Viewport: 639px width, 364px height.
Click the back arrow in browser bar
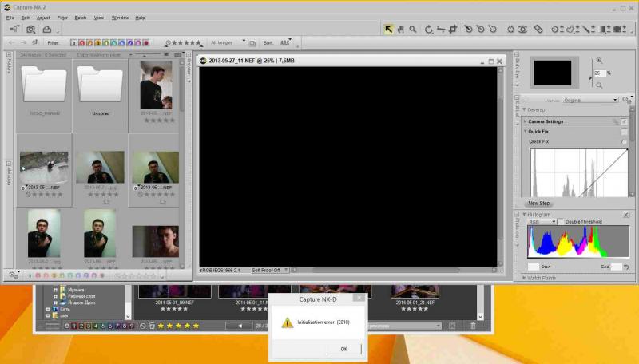[12, 43]
